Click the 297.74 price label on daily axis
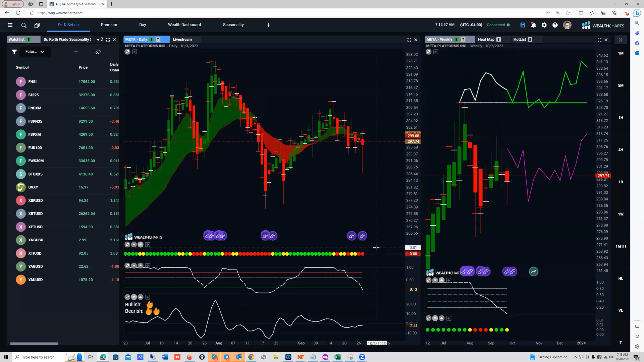The image size is (644, 362). pos(413,141)
